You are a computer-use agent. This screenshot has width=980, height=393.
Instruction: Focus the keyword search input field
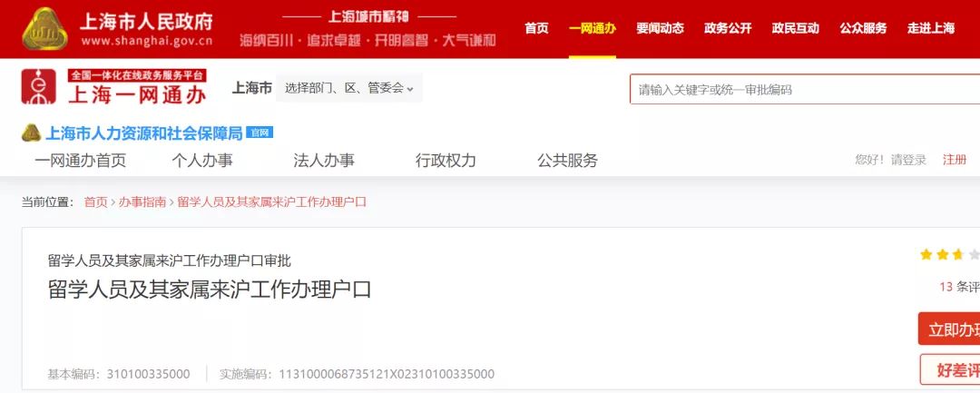pyautogui.click(x=805, y=89)
